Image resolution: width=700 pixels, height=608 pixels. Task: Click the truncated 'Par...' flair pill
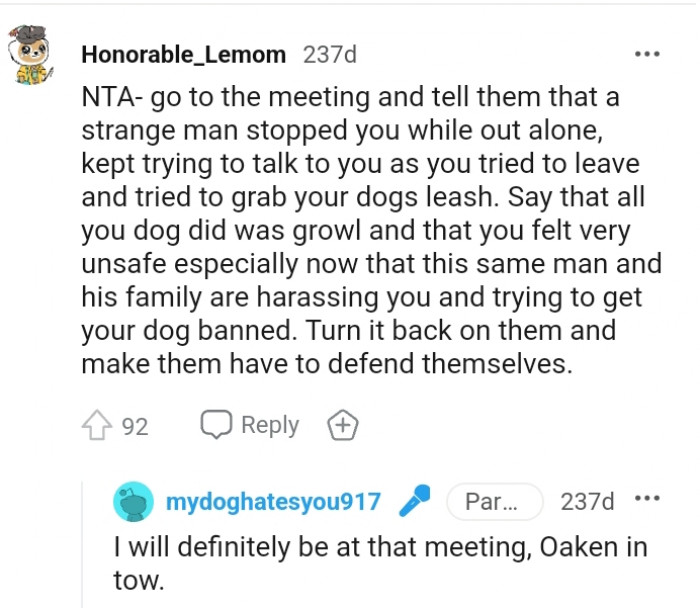(x=493, y=501)
